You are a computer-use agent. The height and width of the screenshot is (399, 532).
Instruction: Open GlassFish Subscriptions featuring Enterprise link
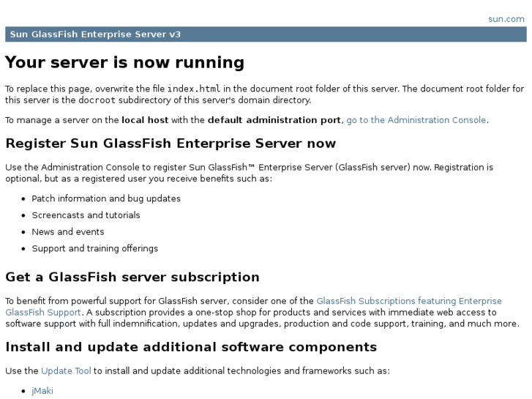coord(409,301)
